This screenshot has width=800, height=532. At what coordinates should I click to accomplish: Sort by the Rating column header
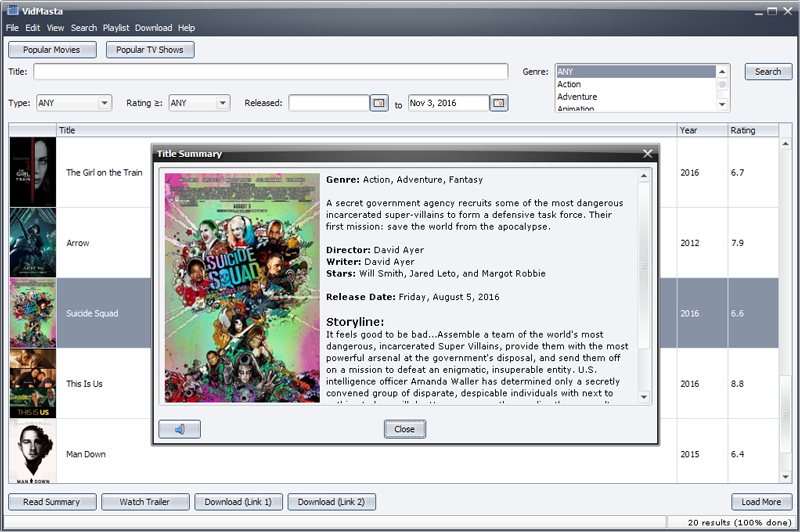(753, 130)
